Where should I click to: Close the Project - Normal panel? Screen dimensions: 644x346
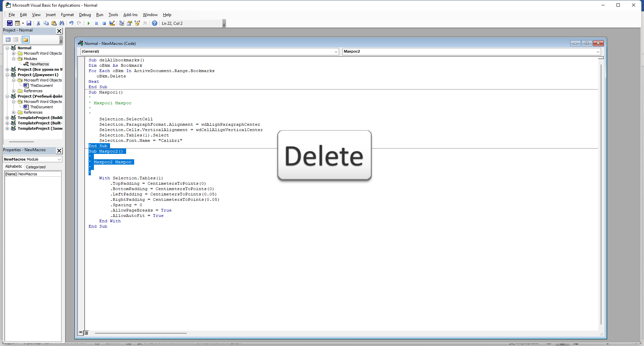(59, 31)
